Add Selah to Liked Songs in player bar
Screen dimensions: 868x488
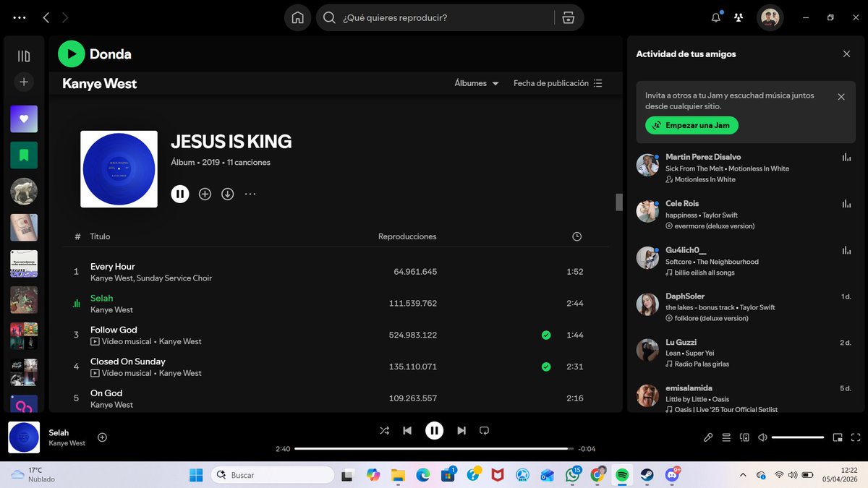(102, 437)
